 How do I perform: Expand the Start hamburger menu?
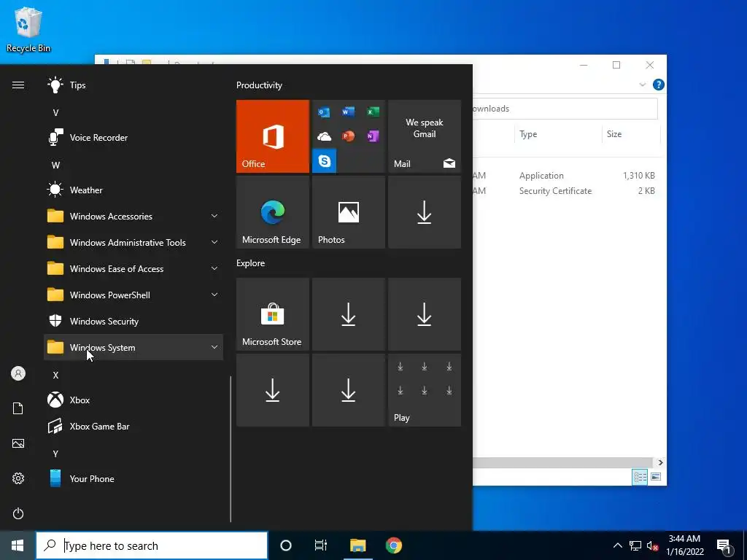pos(18,85)
